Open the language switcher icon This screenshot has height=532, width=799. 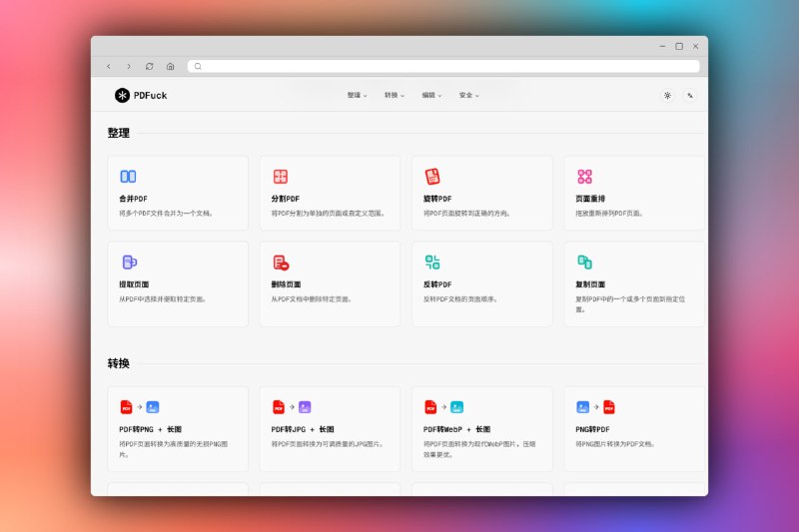(x=690, y=95)
